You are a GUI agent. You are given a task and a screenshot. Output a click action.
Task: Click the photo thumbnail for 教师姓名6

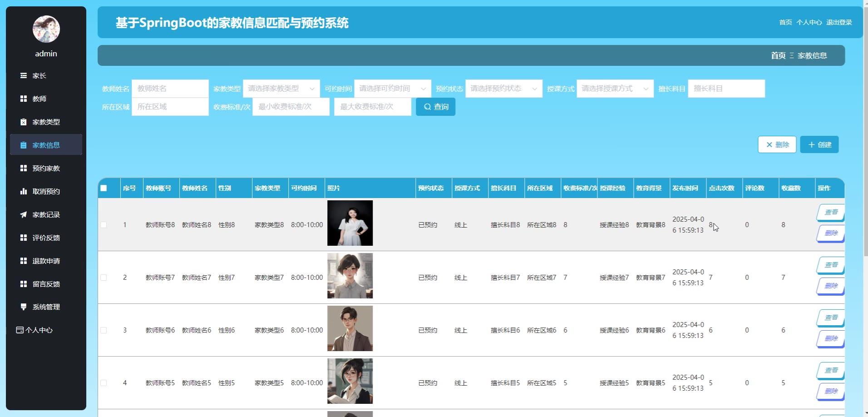[350, 328]
